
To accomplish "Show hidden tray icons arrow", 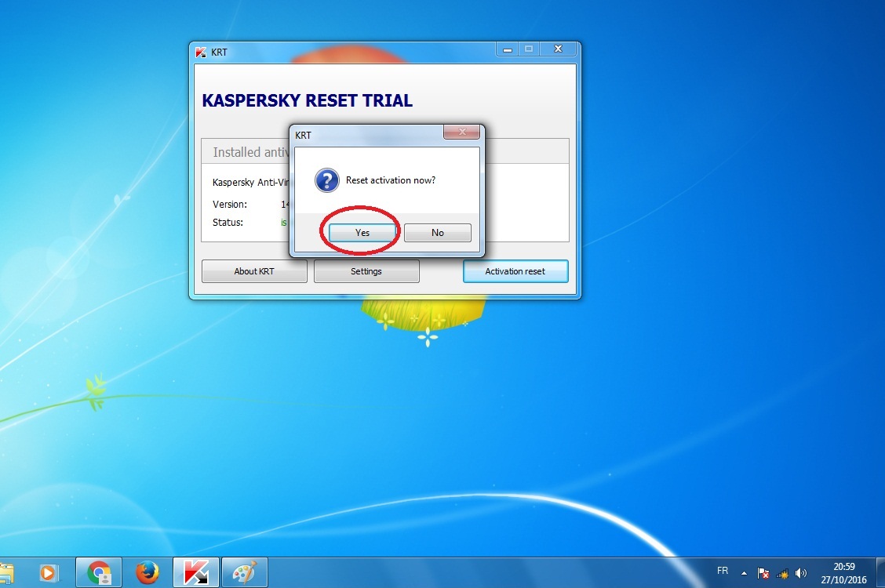I will click(x=744, y=573).
